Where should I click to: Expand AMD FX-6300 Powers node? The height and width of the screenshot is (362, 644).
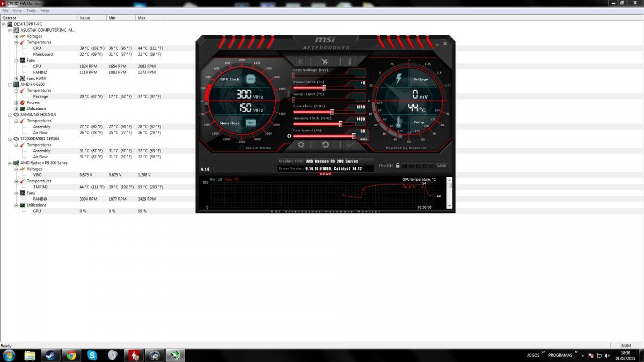tap(16, 102)
